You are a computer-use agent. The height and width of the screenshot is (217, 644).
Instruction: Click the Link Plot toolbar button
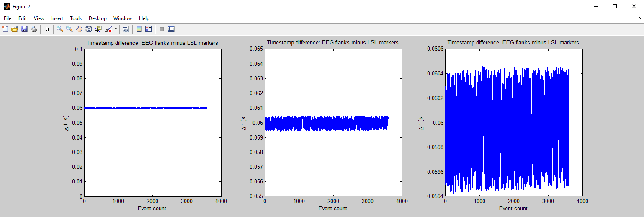tap(126, 29)
